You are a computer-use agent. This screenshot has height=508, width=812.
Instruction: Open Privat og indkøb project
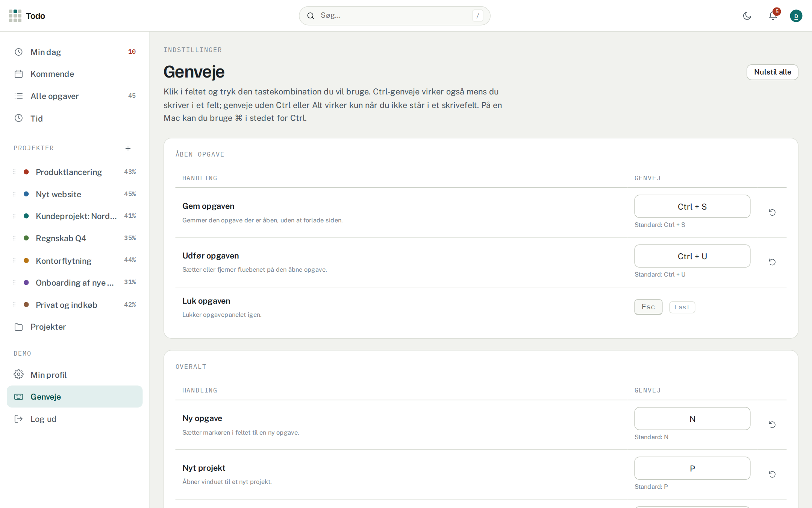tap(74, 304)
